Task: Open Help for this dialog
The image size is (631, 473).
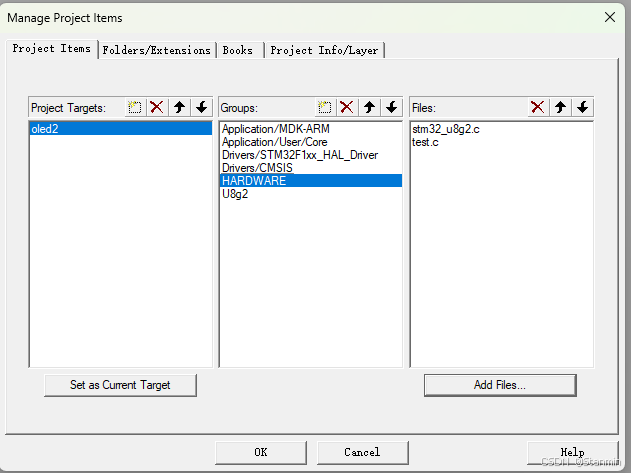Action: click(573, 452)
